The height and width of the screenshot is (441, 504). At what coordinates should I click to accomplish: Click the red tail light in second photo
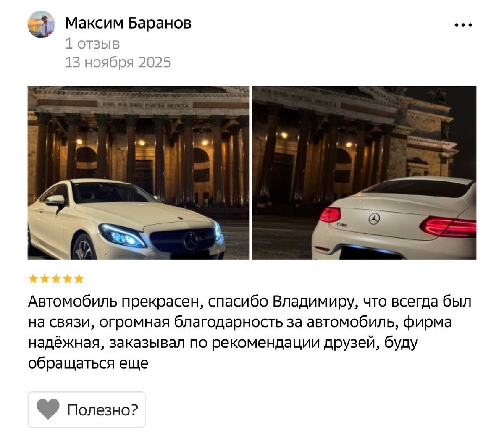pos(449,227)
